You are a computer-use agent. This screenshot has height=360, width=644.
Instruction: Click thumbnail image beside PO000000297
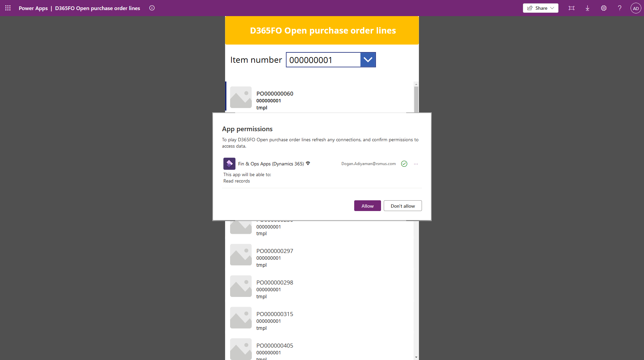click(x=241, y=255)
